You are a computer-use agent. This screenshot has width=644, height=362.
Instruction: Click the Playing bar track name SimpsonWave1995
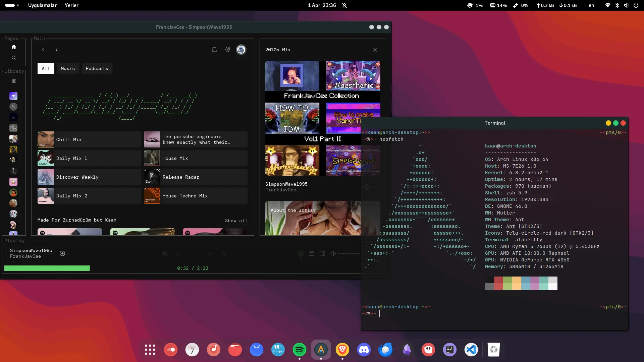[x=31, y=250]
